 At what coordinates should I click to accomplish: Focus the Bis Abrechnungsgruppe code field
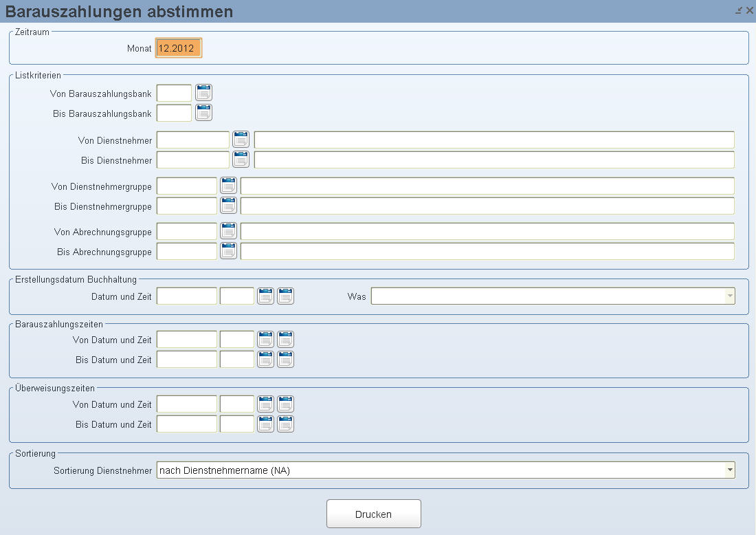pos(186,251)
